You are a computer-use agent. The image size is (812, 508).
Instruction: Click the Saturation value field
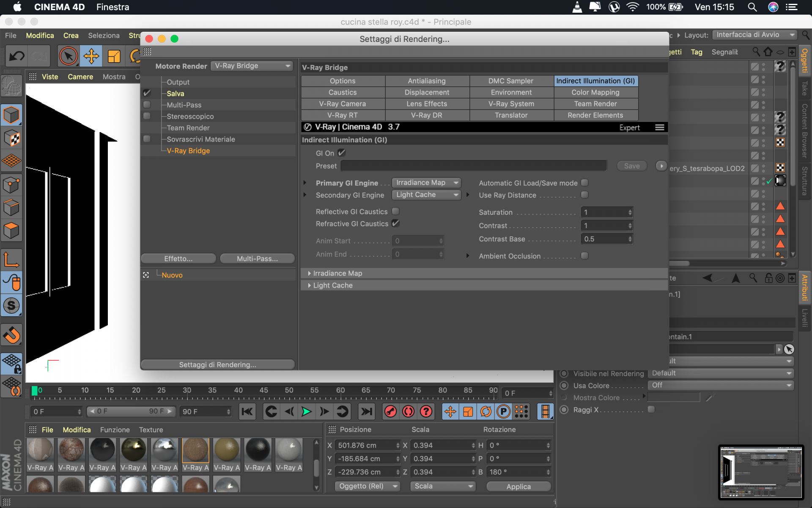click(x=607, y=213)
